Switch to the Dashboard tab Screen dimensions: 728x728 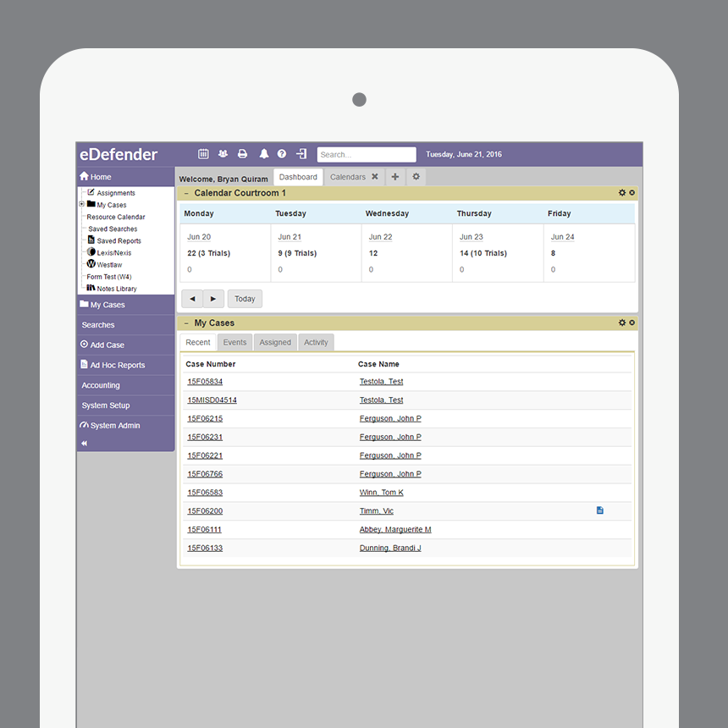tap(298, 177)
